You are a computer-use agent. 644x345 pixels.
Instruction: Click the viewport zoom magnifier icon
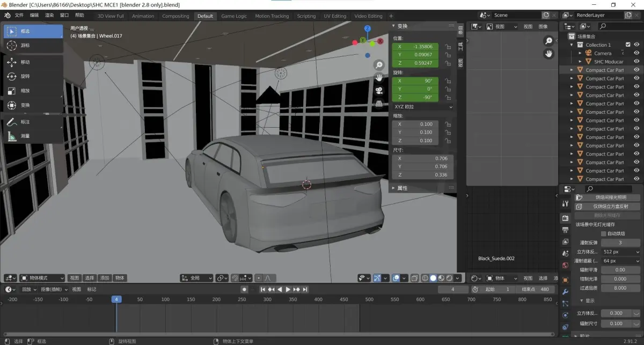tap(379, 65)
